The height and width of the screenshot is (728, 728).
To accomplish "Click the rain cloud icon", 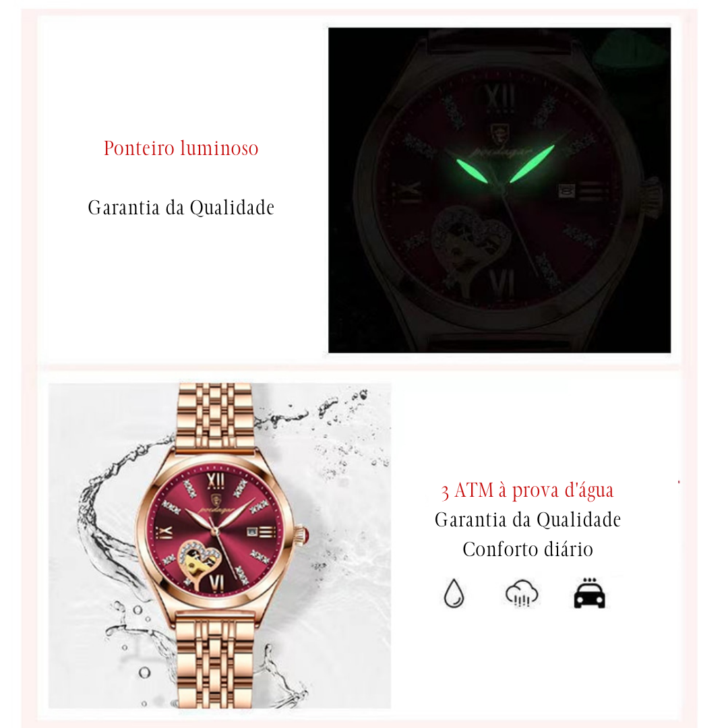I will click(x=521, y=593).
